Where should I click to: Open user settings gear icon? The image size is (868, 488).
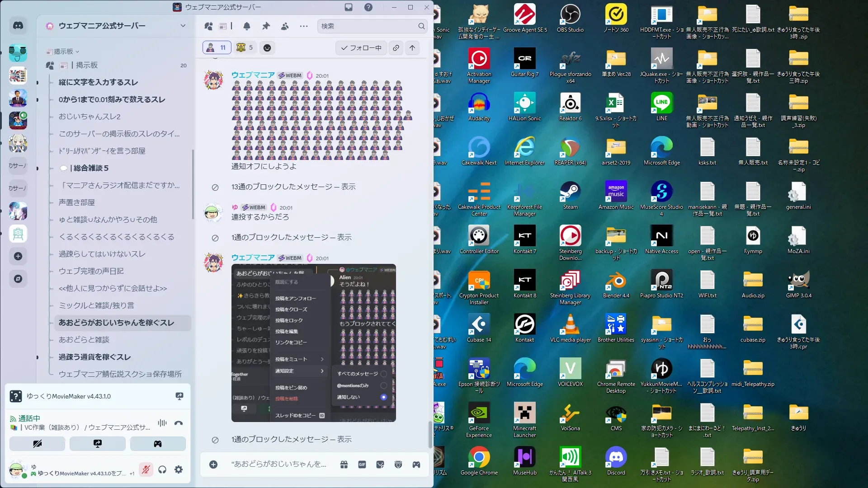coord(179,470)
